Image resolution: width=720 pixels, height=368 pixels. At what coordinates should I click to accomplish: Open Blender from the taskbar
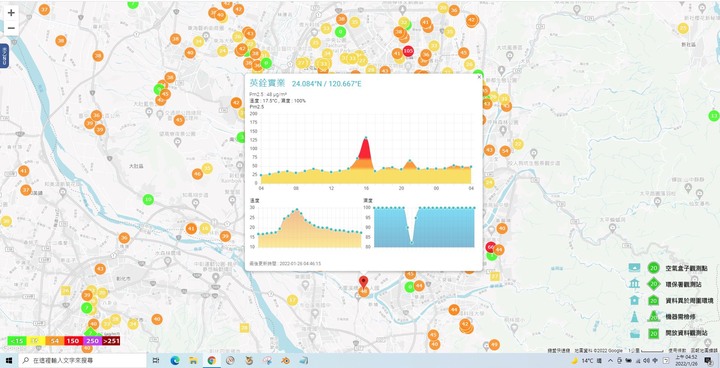[286, 361]
